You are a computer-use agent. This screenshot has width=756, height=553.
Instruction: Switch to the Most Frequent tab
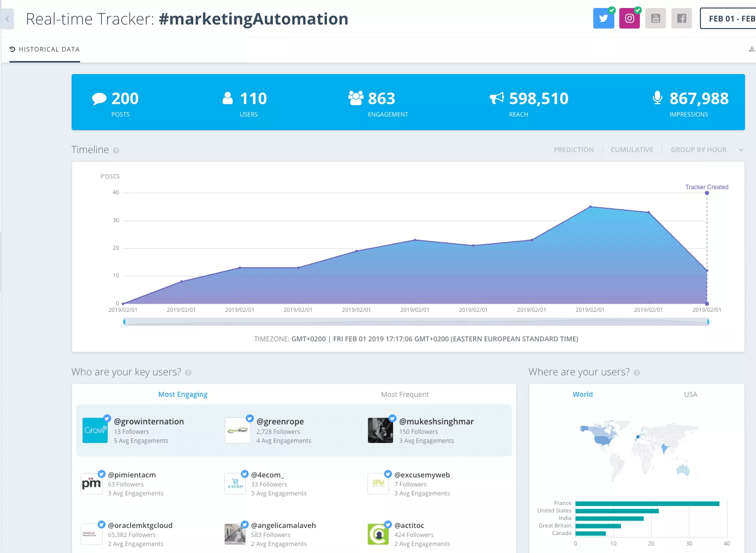click(405, 394)
